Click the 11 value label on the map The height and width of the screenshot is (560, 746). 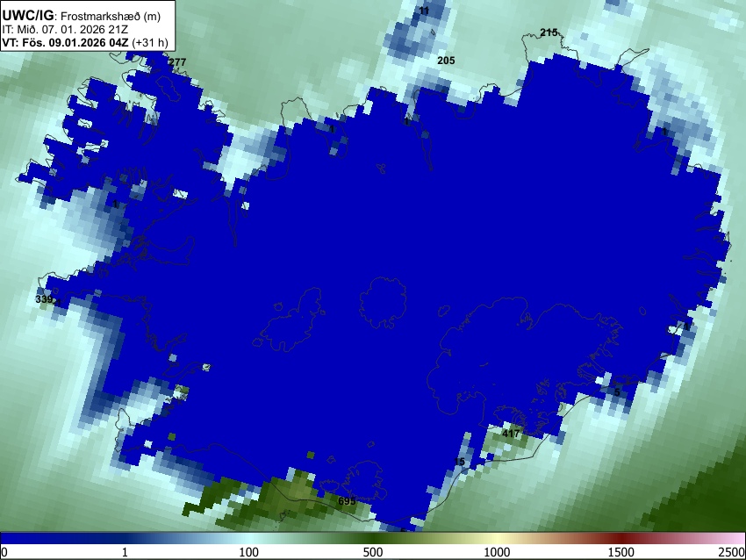click(424, 11)
